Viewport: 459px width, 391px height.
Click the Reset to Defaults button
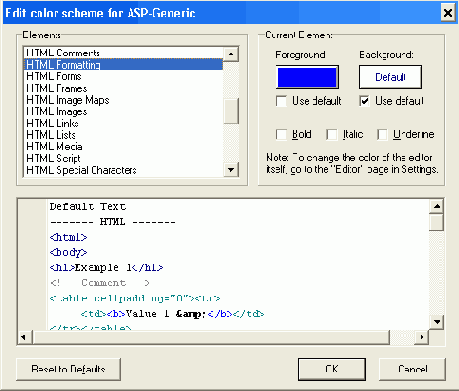pos(68,369)
